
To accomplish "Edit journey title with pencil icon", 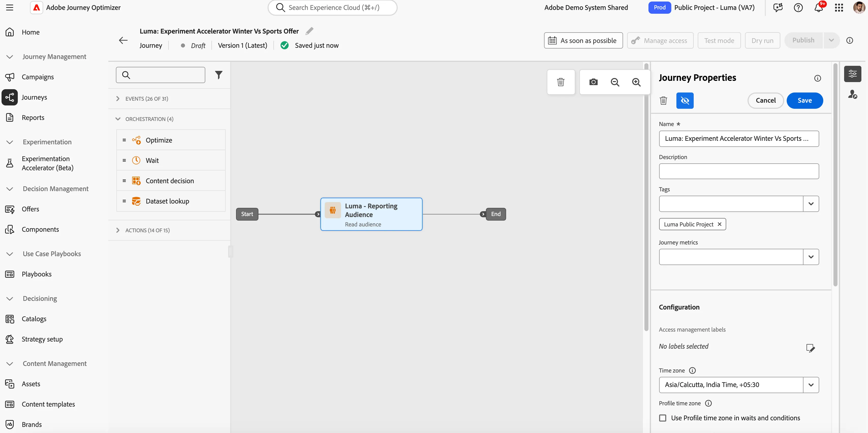I will tap(309, 31).
